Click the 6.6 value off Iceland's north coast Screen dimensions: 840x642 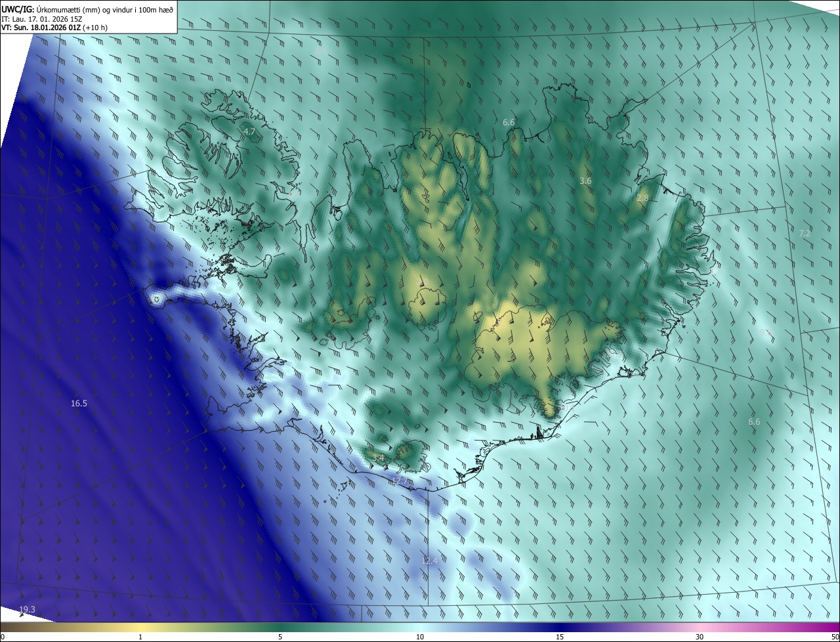[x=509, y=123]
